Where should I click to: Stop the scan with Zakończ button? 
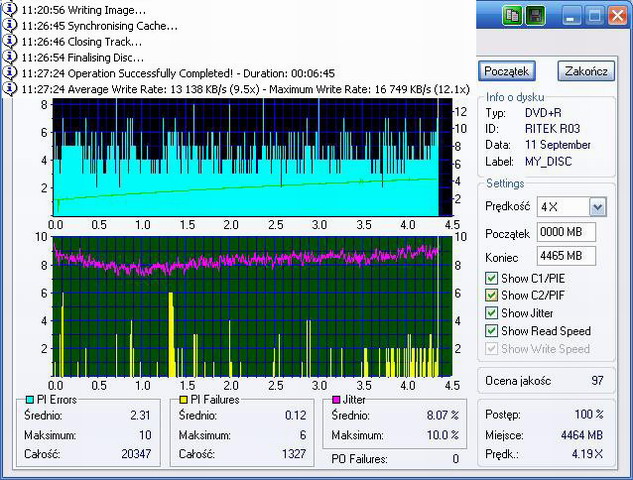click(586, 71)
